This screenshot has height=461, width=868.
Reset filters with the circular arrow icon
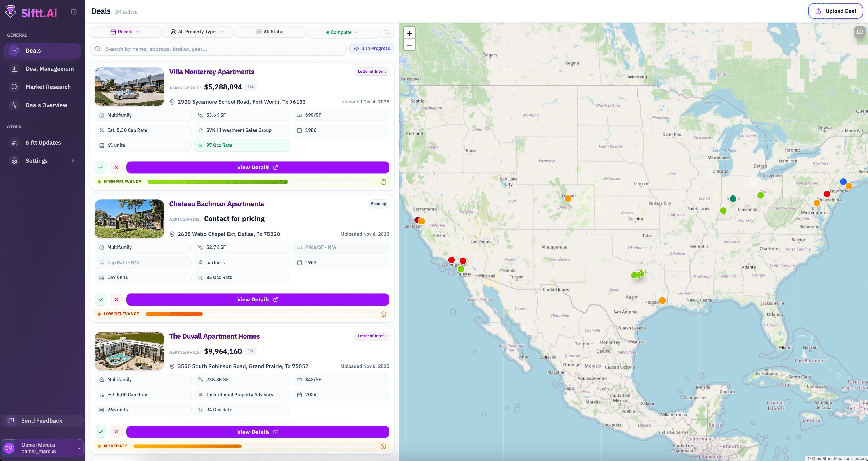[x=387, y=32]
